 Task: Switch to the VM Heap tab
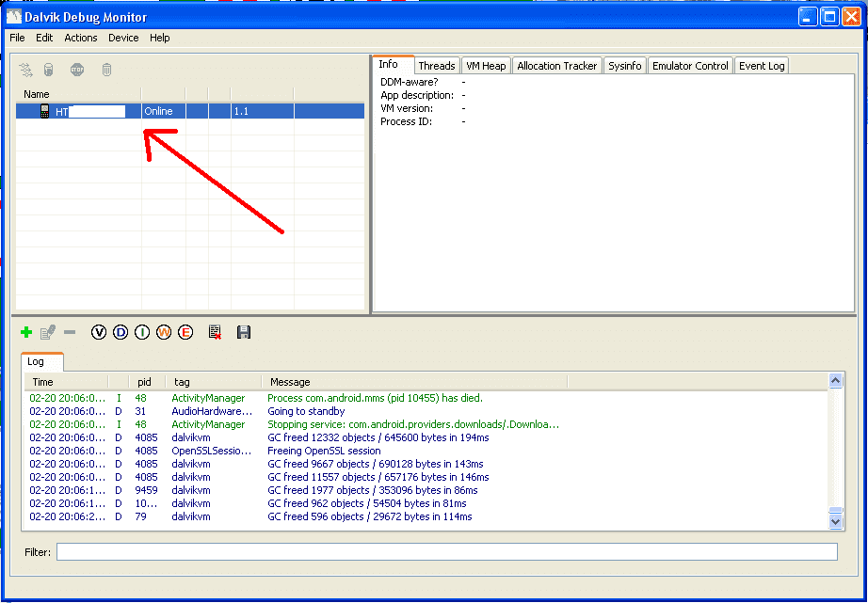coord(486,66)
